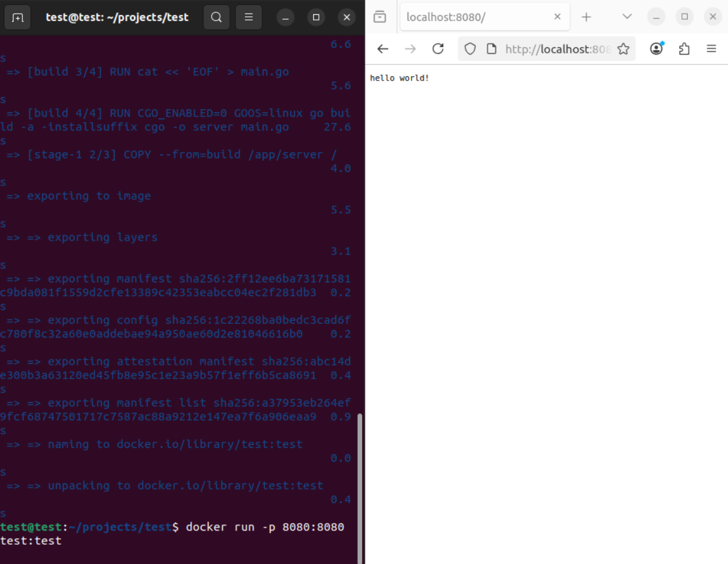Bookmark this page with the star
The width and height of the screenshot is (728, 564).
click(x=623, y=49)
